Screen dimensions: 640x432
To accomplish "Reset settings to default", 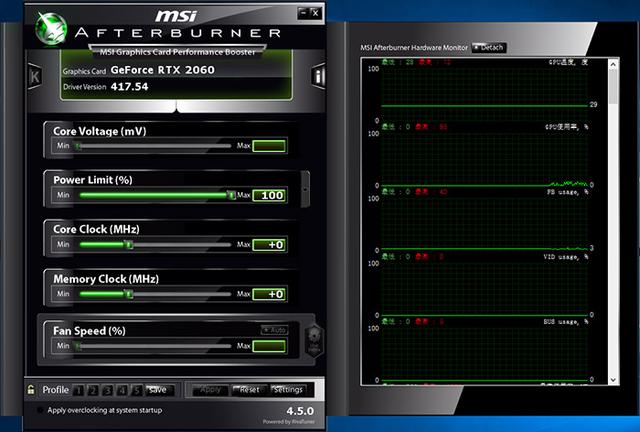I will [x=249, y=390].
